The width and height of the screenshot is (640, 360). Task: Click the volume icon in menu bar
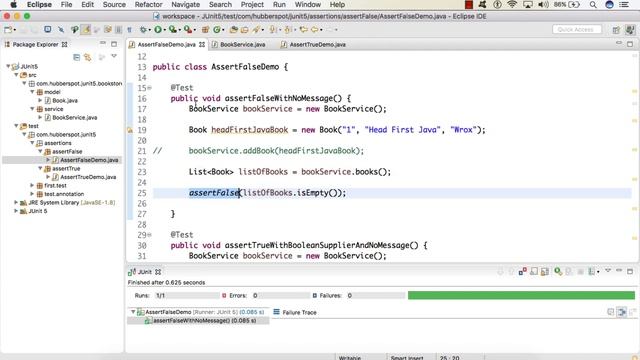543,5
